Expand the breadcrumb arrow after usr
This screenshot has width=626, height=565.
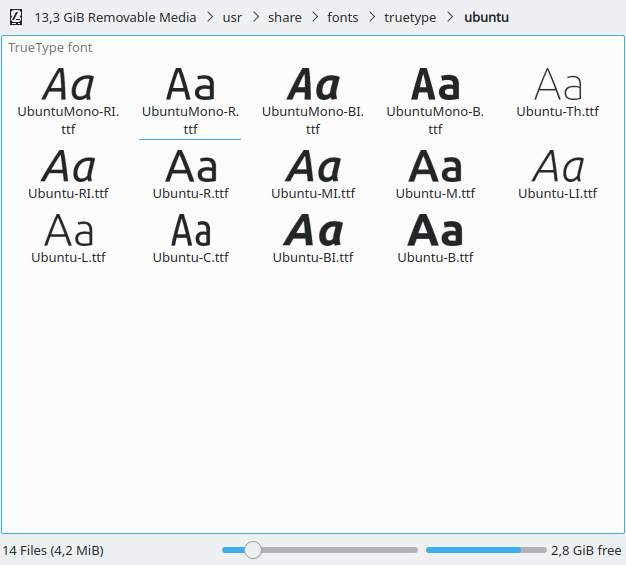[256, 17]
